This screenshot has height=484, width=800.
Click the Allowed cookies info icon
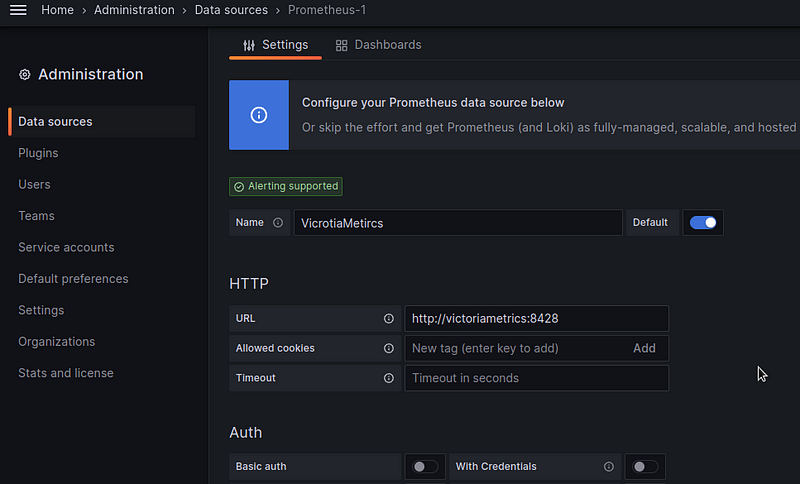(389, 348)
